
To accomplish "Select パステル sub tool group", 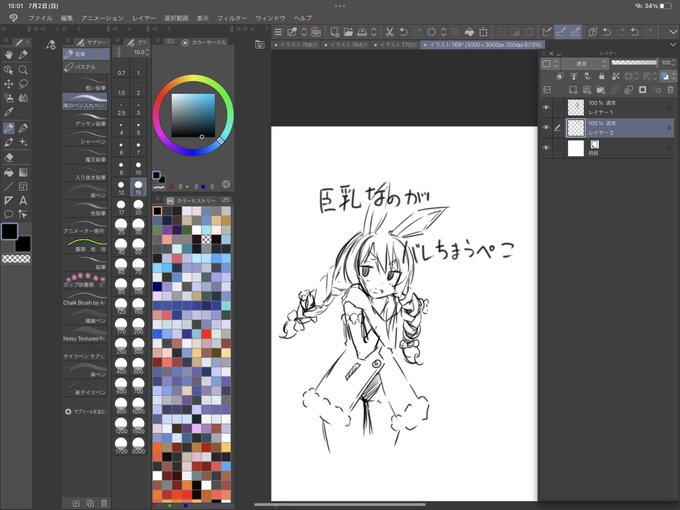I will click(x=86, y=67).
